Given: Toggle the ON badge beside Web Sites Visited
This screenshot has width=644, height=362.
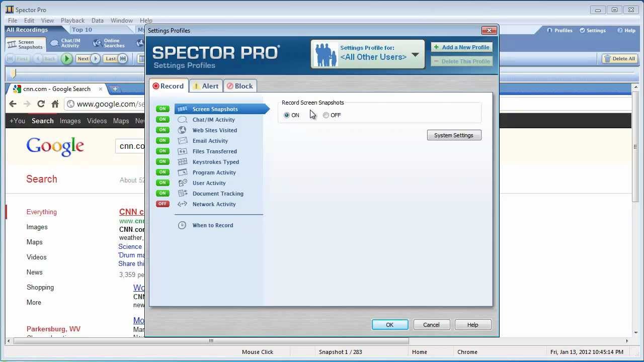Looking at the screenshot, I should pyautogui.click(x=163, y=130).
